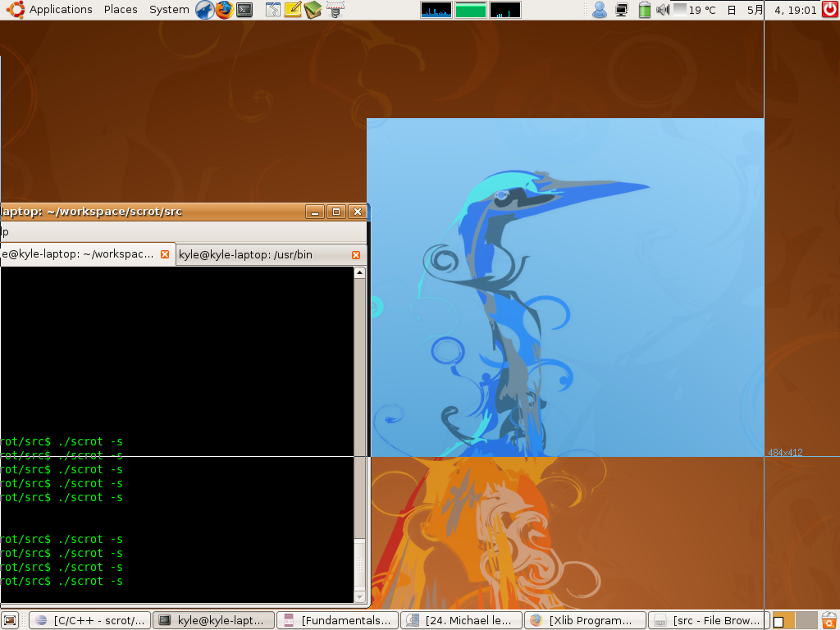840x630 pixels.
Task: Open the volume speaker control
Action: coord(663,10)
